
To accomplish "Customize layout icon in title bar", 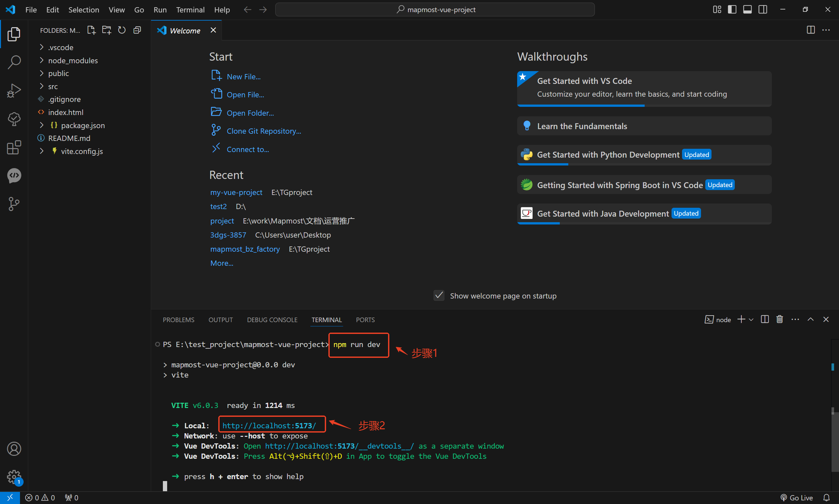I will pos(717,10).
